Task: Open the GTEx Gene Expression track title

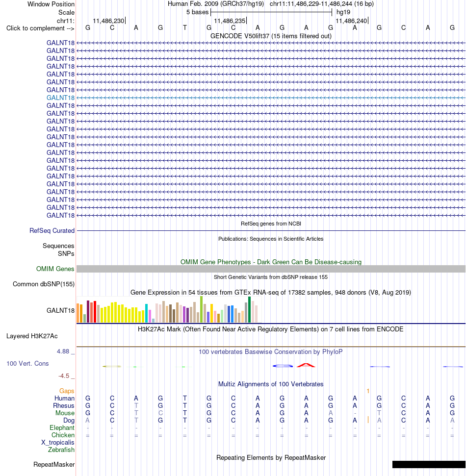Action: 271,293
